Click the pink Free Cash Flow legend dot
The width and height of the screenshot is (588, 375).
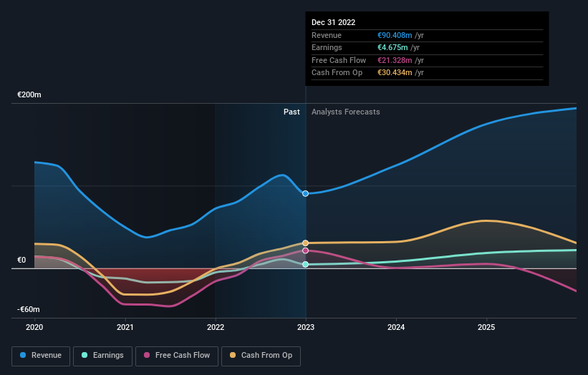coord(147,355)
